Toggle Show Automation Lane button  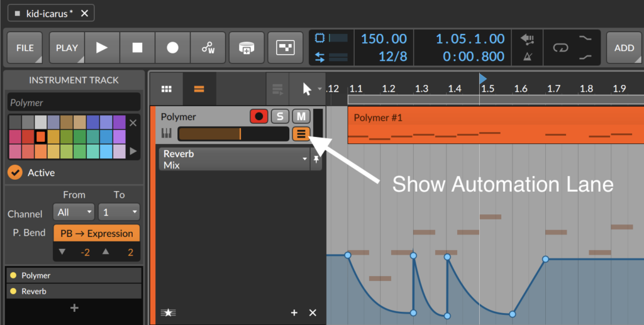301,134
